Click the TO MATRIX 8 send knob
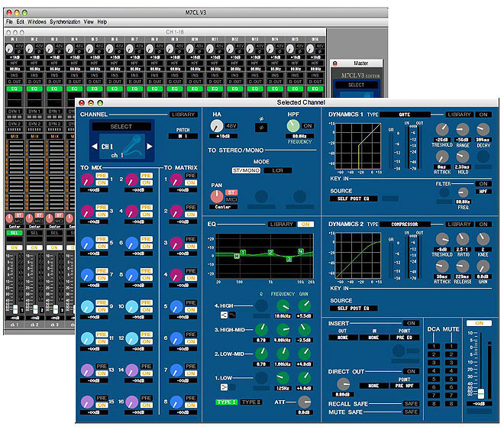Image resolution: width=504 pixels, height=430 pixels. coord(176,402)
